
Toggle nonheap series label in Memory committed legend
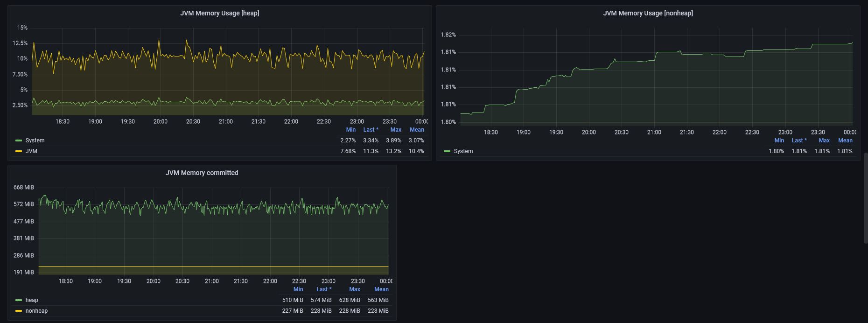pyautogui.click(x=36, y=311)
